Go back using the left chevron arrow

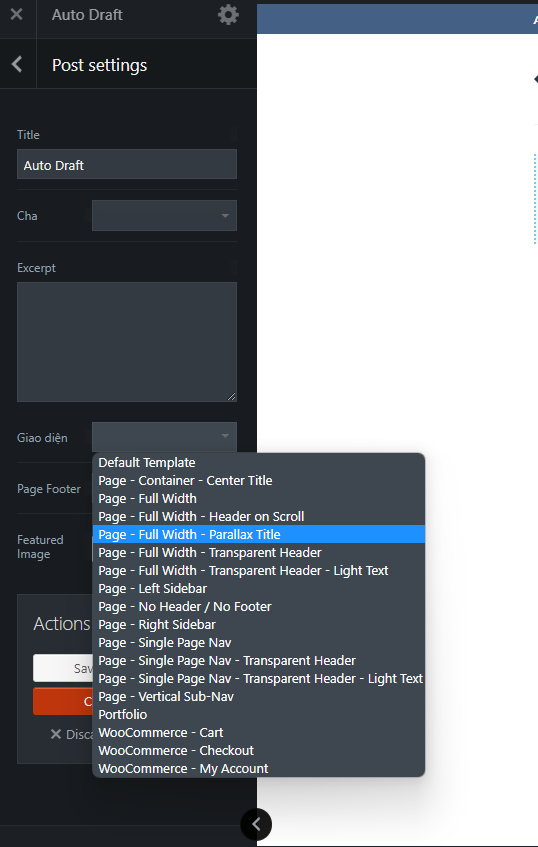(17, 64)
